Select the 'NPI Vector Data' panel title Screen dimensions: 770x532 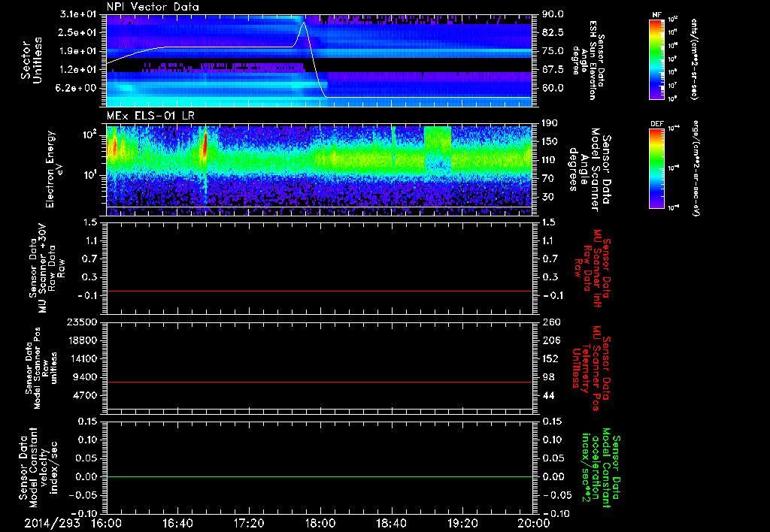(153, 7)
